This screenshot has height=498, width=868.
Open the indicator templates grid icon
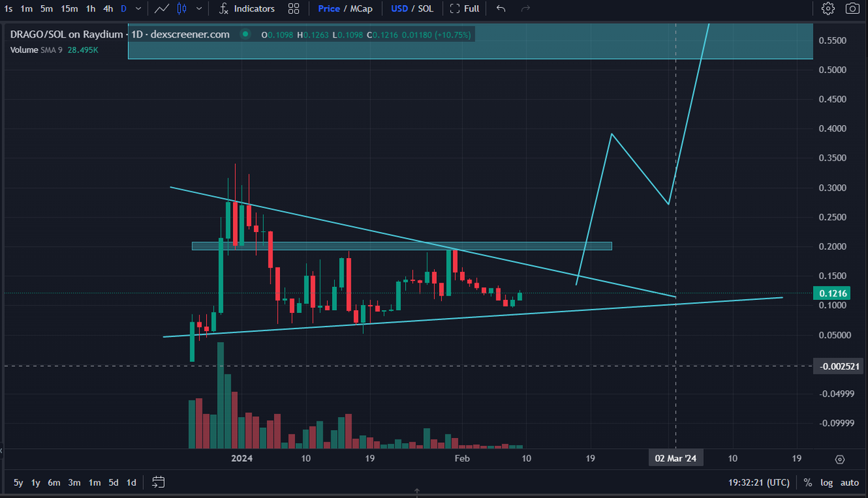tap(294, 9)
